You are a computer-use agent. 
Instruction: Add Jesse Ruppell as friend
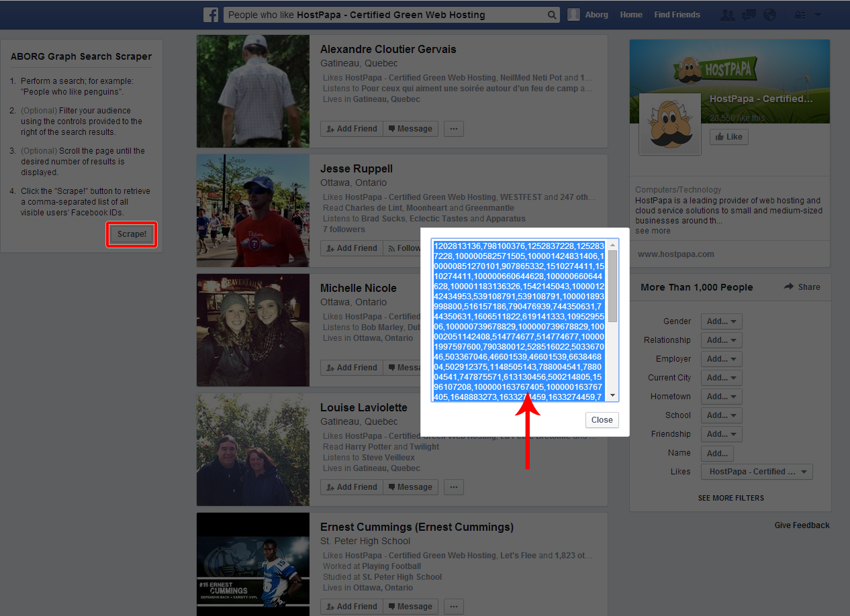click(351, 248)
